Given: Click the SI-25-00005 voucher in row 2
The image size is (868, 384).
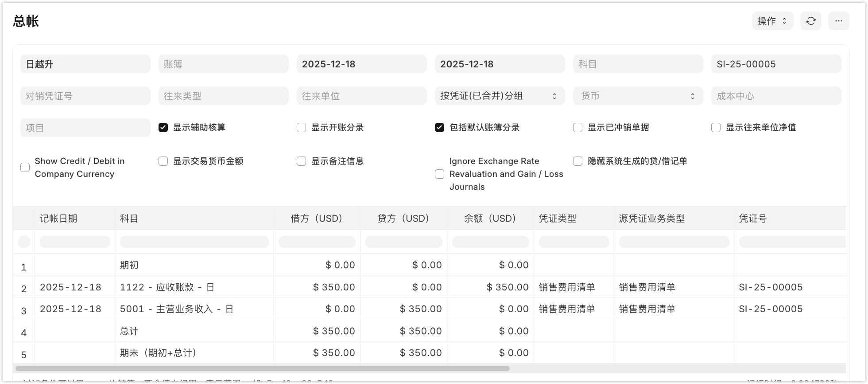Looking at the screenshot, I should [771, 287].
